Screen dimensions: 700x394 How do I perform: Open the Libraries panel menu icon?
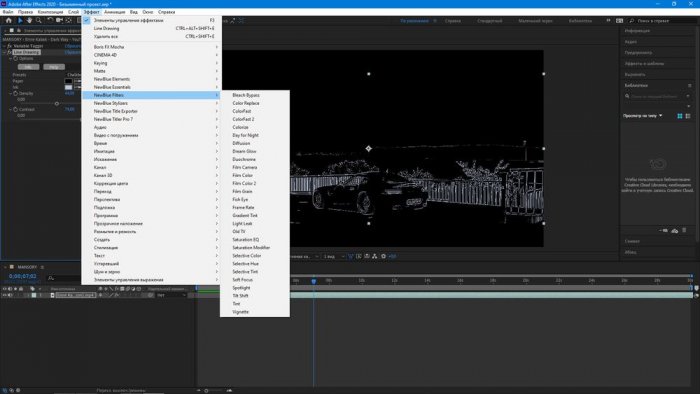(690, 85)
